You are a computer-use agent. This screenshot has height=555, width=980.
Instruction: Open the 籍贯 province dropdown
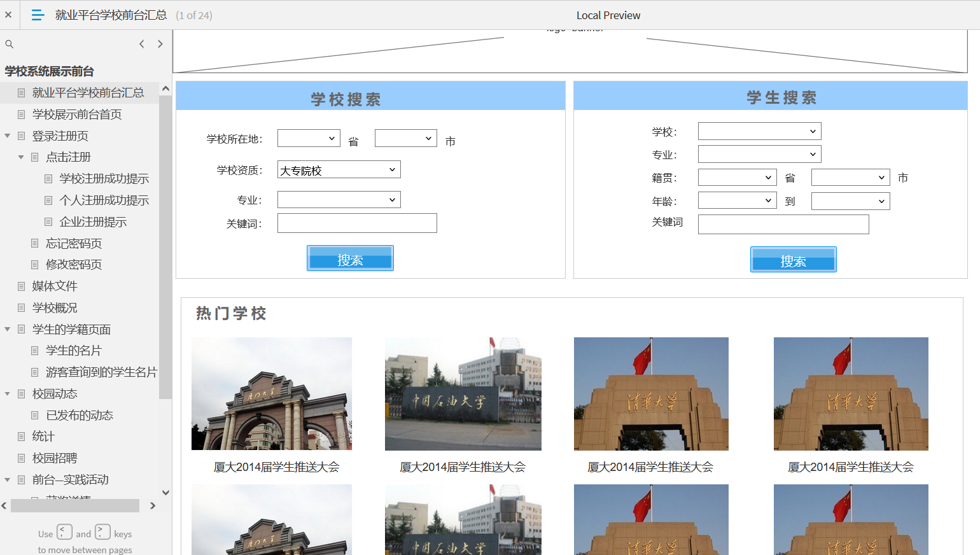(738, 178)
